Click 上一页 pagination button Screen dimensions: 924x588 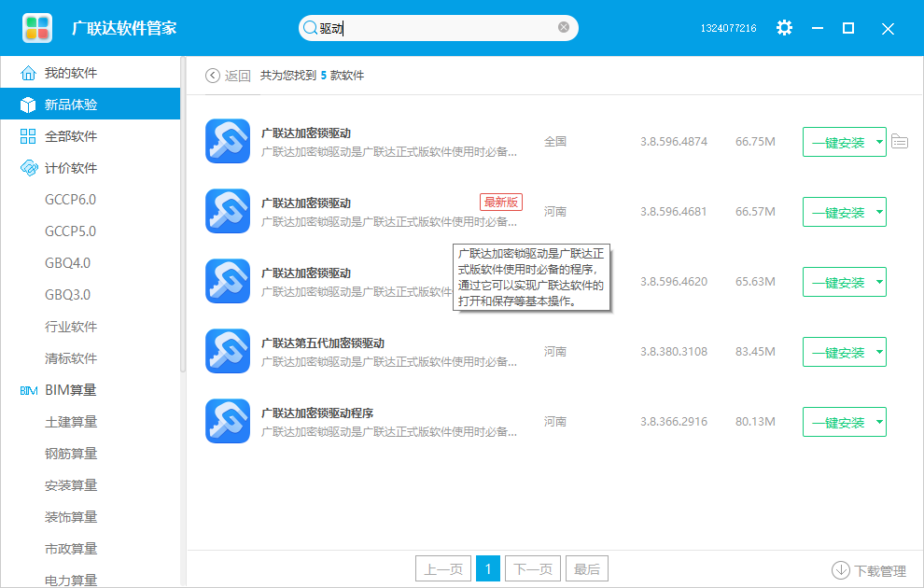point(443,568)
